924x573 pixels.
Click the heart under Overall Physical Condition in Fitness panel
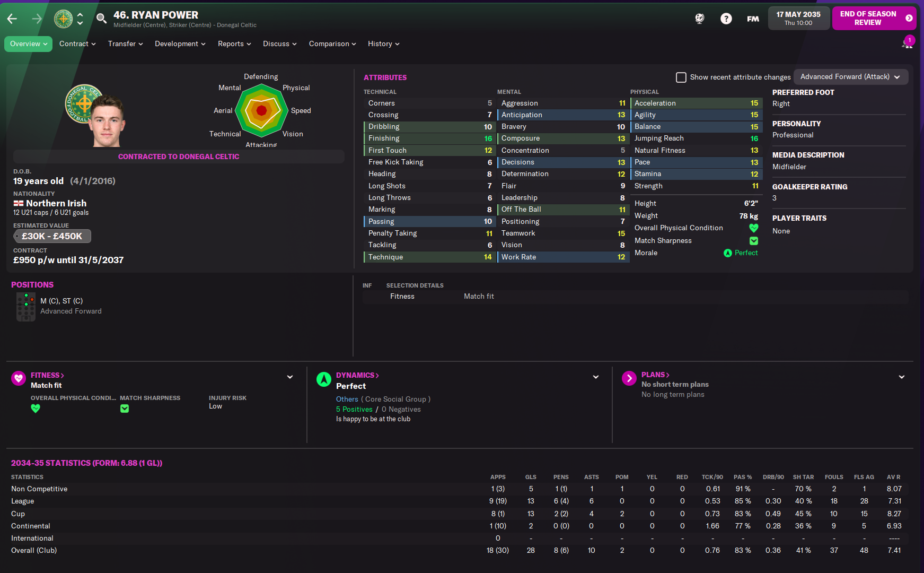(36, 409)
